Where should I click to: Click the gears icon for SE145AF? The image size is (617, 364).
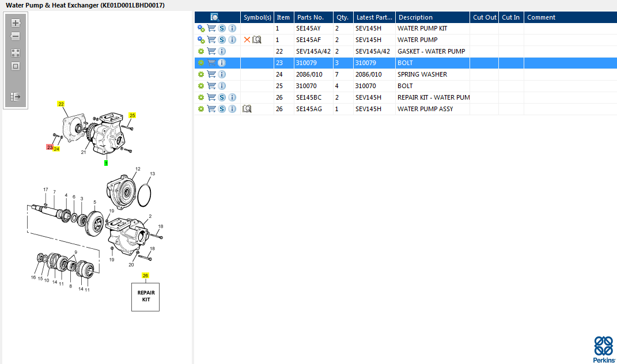201,40
